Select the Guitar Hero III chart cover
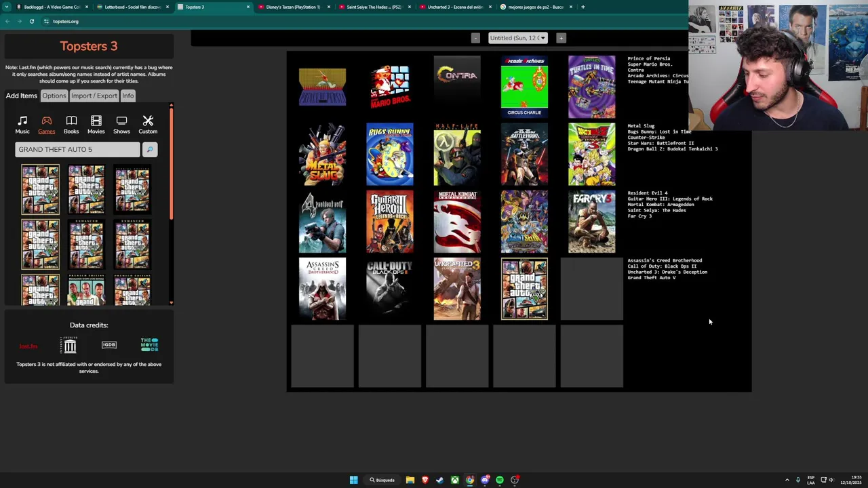 [390, 222]
